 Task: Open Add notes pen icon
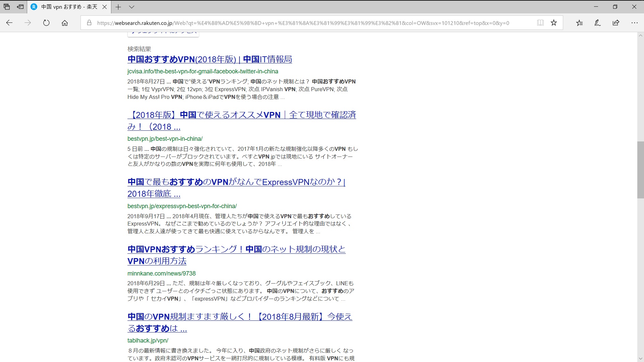597,23
